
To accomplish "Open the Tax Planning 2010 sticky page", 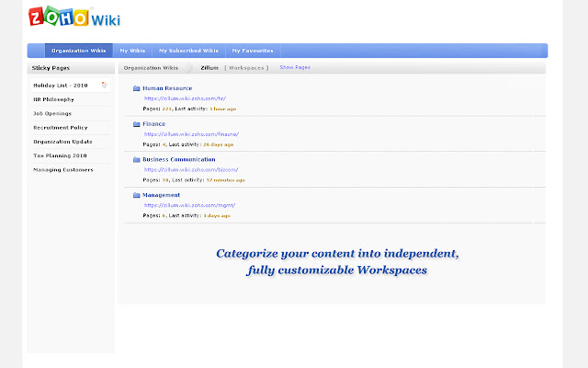I will click(x=60, y=155).
